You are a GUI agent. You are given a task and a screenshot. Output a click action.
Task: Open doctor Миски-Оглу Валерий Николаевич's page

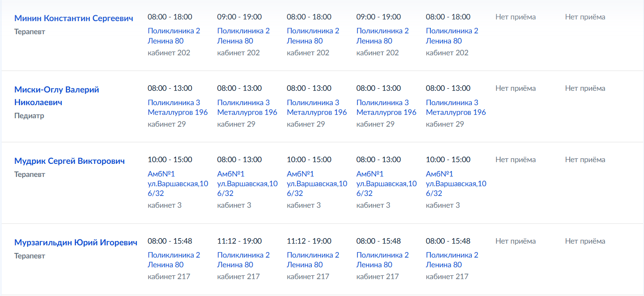(57, 96)
